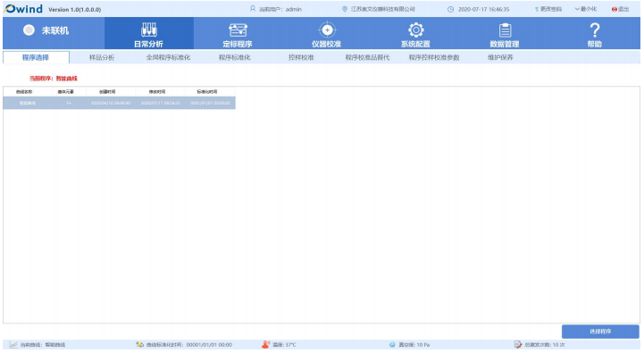This screenshot has width=644, height=353.
Task: Click the 未联机 connection status indicator
Action: click(46, 30)
